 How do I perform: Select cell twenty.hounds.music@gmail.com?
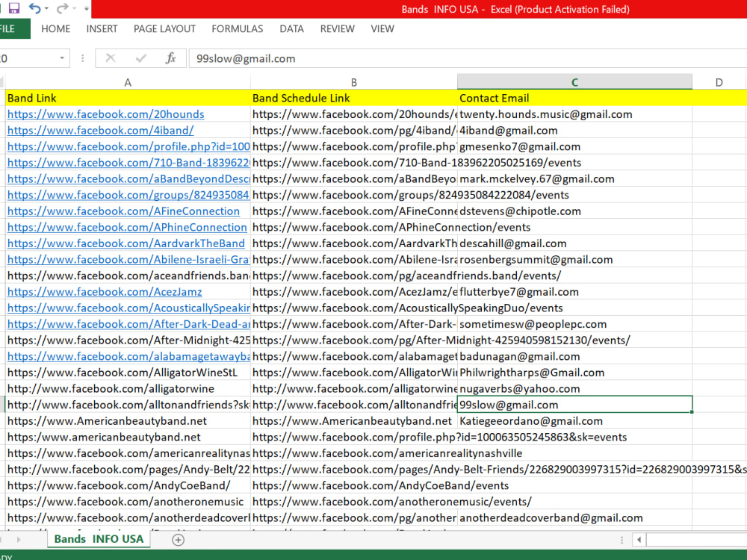click(574, 114)
